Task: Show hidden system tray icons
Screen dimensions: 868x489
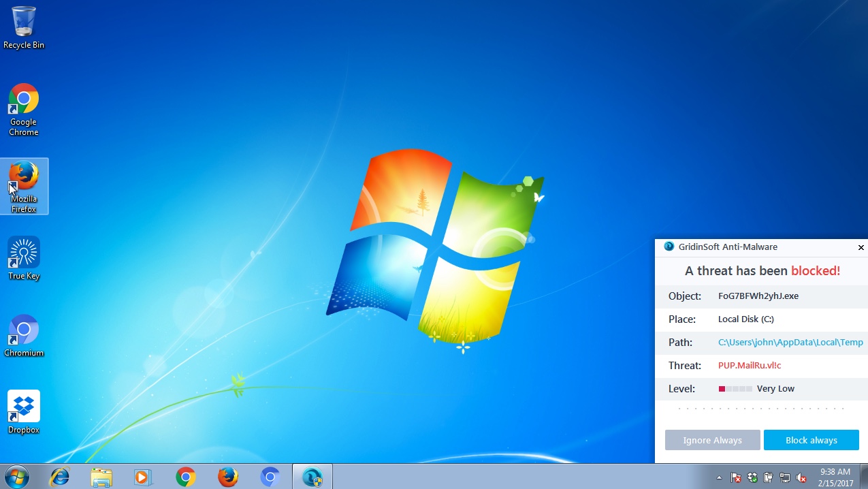Action: tap(720, 477)
